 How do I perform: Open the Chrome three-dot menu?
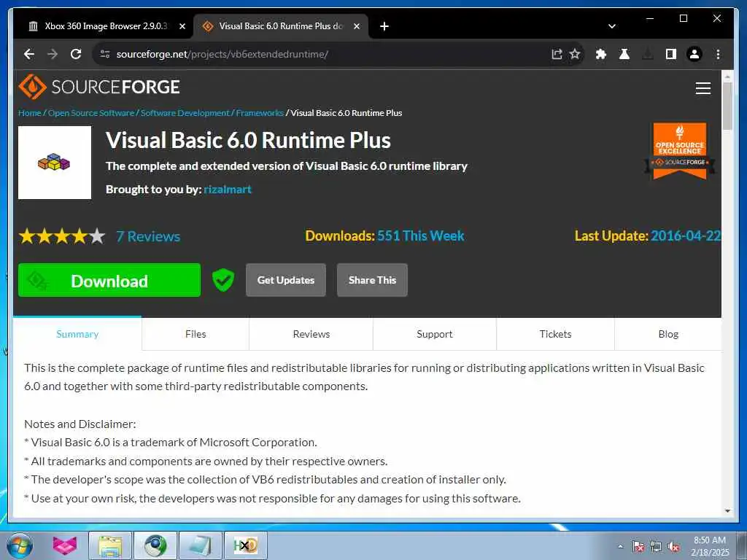pos(718,54)
